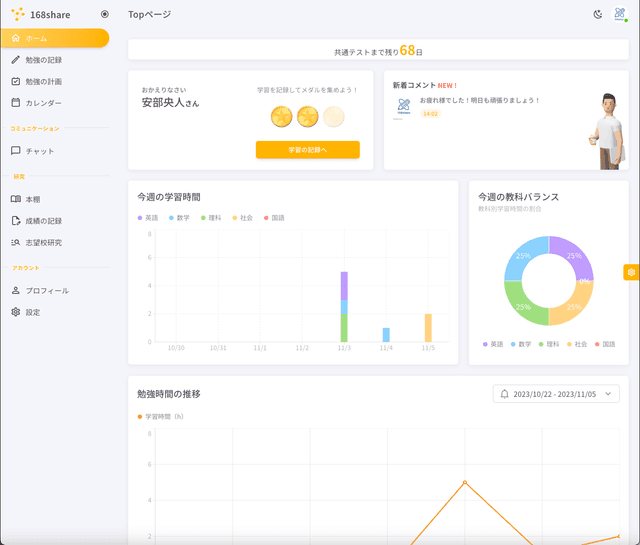Click the blue 25% donut segment
The image size is (640, 545).
[x=523, y=256]
